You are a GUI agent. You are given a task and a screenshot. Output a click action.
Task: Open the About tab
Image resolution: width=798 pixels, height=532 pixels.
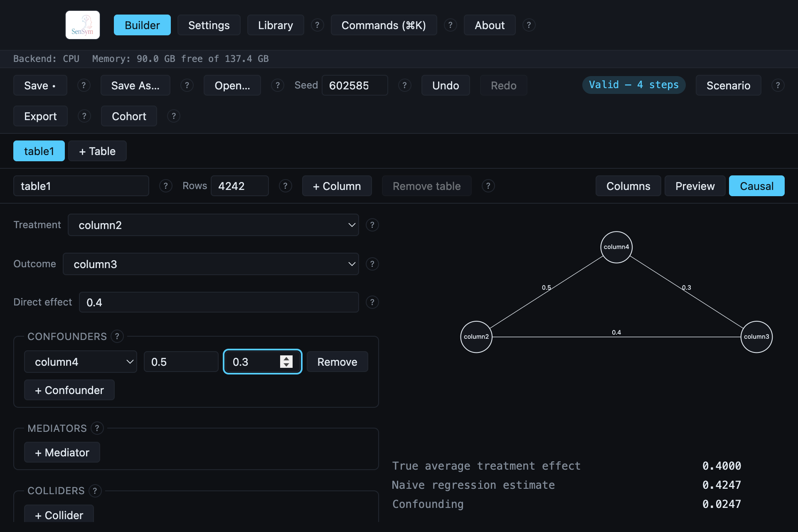[x=490, y=25]
